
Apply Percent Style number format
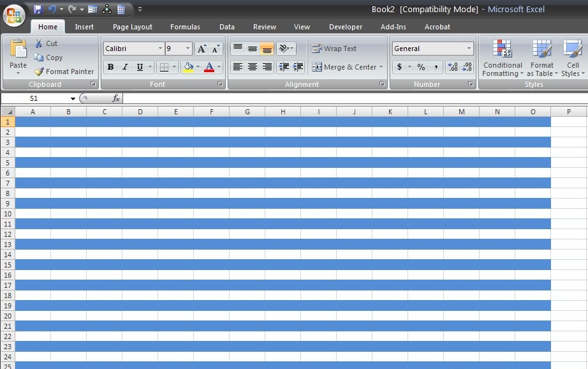coord(421,67)
